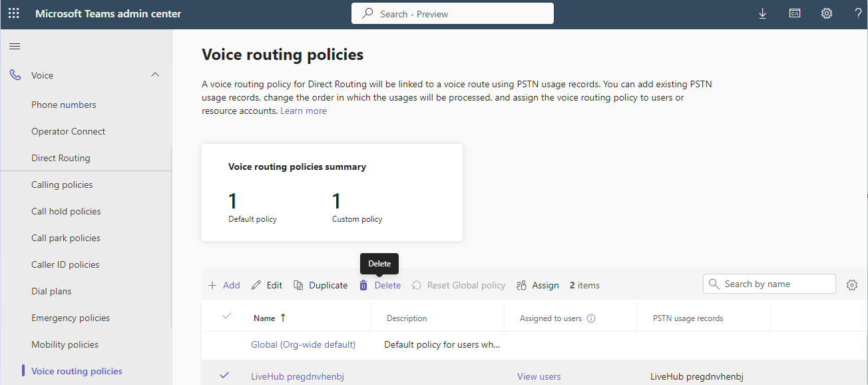Toggle the select-all rows checkmark
868x385 pixels.
[226, 316]
